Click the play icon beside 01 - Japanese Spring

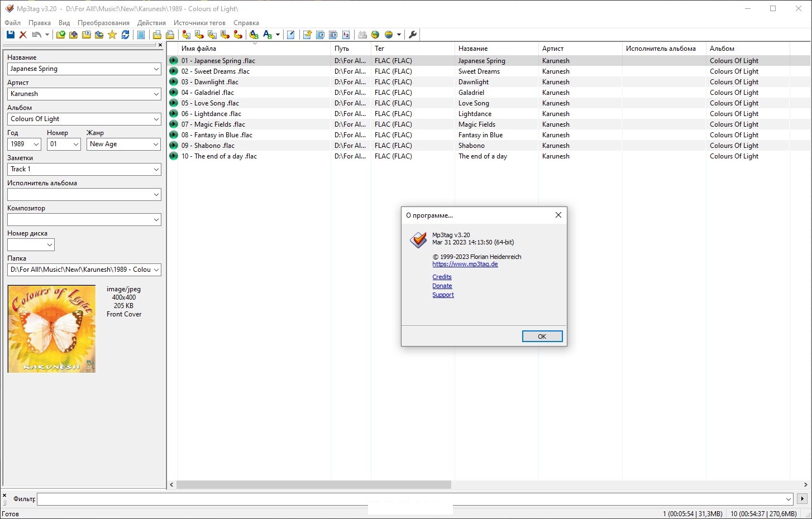click(x=174, y=60)
